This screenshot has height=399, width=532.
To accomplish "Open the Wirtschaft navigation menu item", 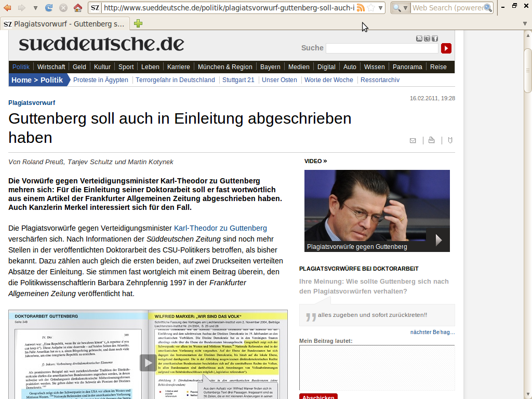I will pos(51,67).
